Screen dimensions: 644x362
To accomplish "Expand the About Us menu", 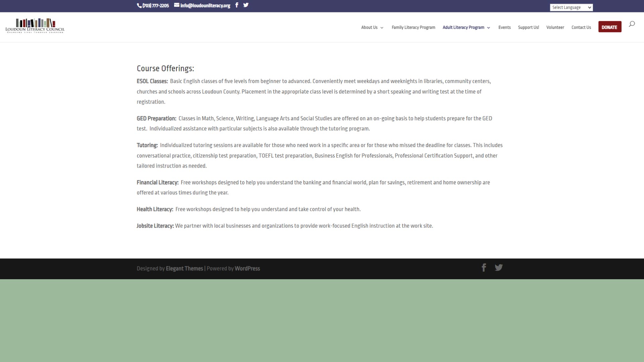I will click(x=372, y=27).
